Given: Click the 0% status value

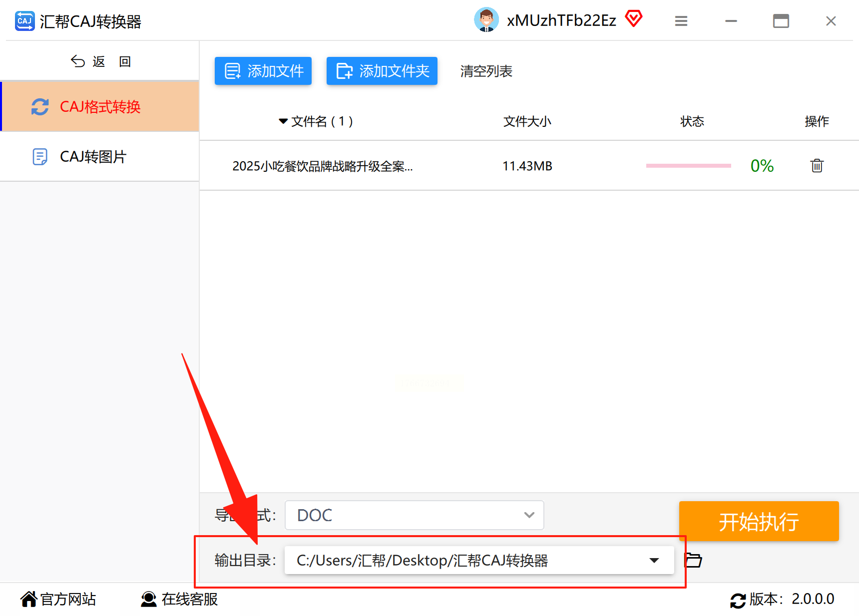Looking at the screenshot, I should pos(762,166).
